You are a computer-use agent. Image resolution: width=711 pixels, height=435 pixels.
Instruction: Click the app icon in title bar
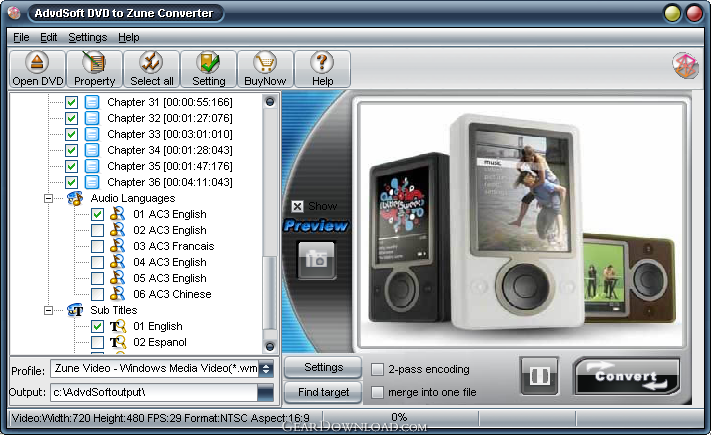14,13
